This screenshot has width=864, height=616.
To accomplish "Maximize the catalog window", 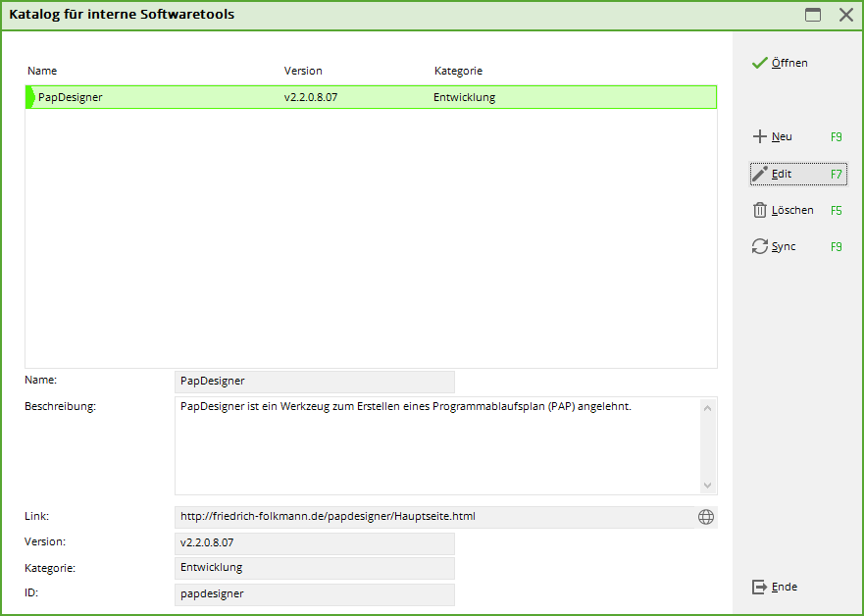I will (813, 15).
